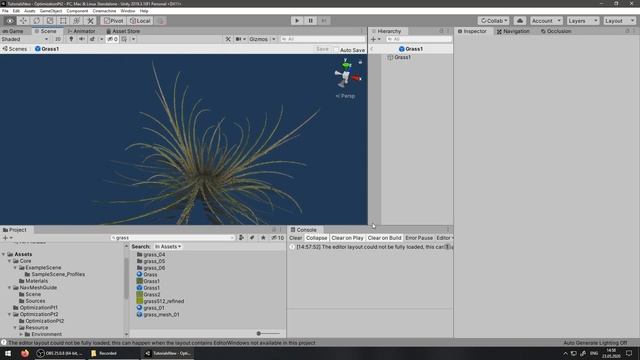
Task: Open the Layers dropdown
Action: click(582, 21)
